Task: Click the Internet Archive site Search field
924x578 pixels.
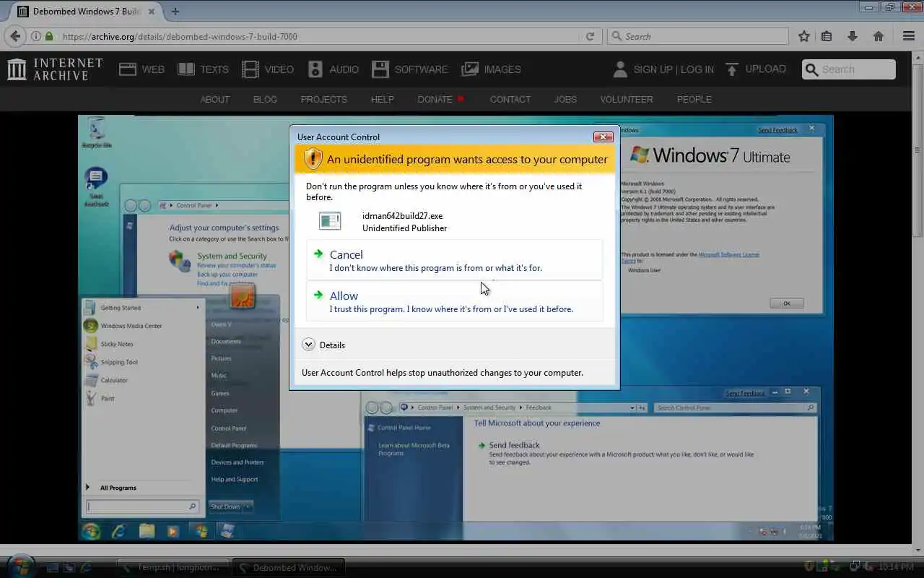Action: 849,69
